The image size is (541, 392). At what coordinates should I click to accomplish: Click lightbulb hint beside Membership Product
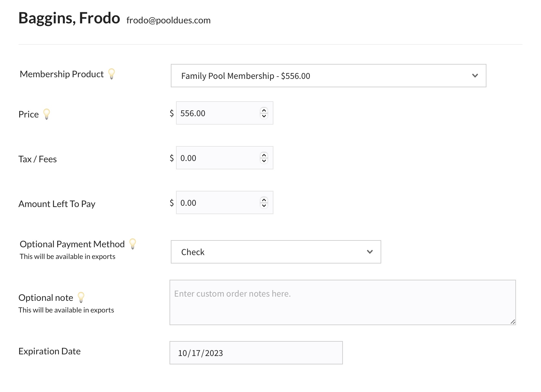click(x=111, y=74)
